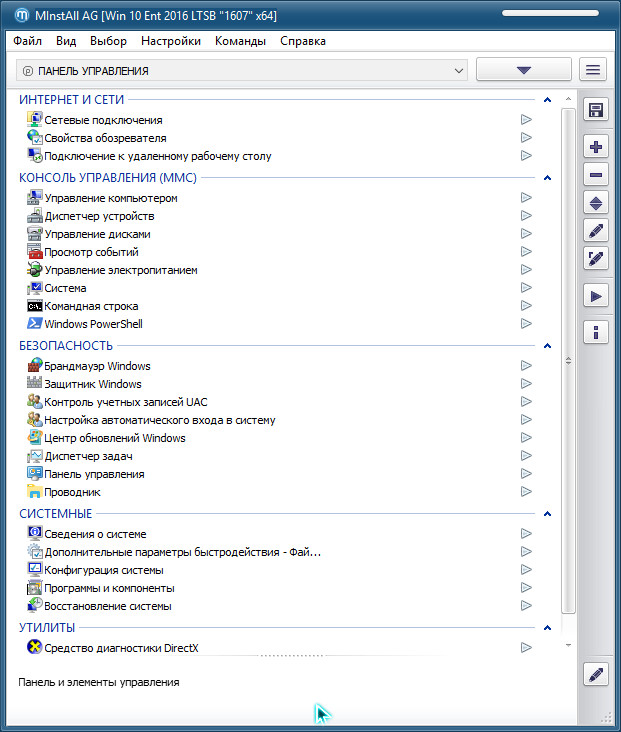Click the Проводник folder icon
Viewport: 621px width, 732px height.
[x=35, y=492]
